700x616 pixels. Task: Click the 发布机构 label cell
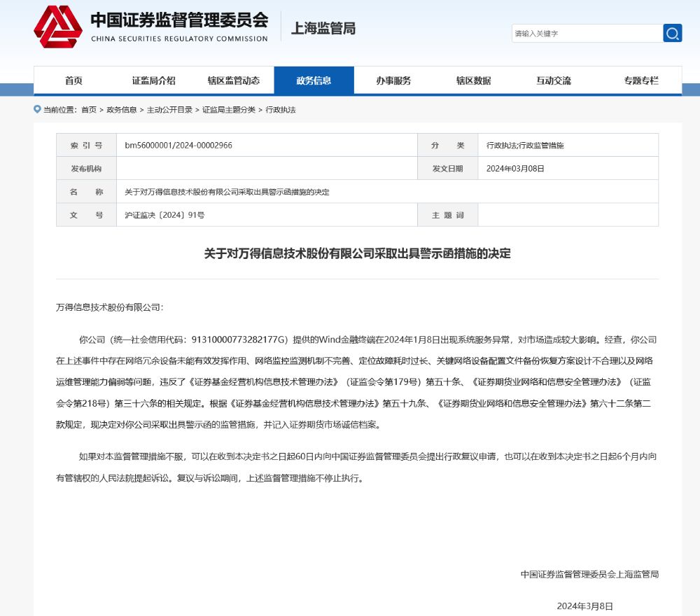pyautogui.click(x=86, y=168)
